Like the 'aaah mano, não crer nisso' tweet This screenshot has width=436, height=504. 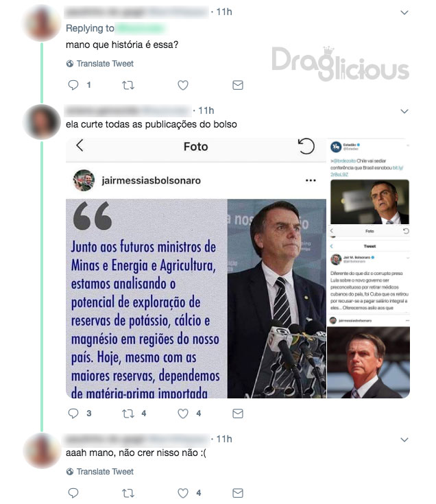point(183,493)
